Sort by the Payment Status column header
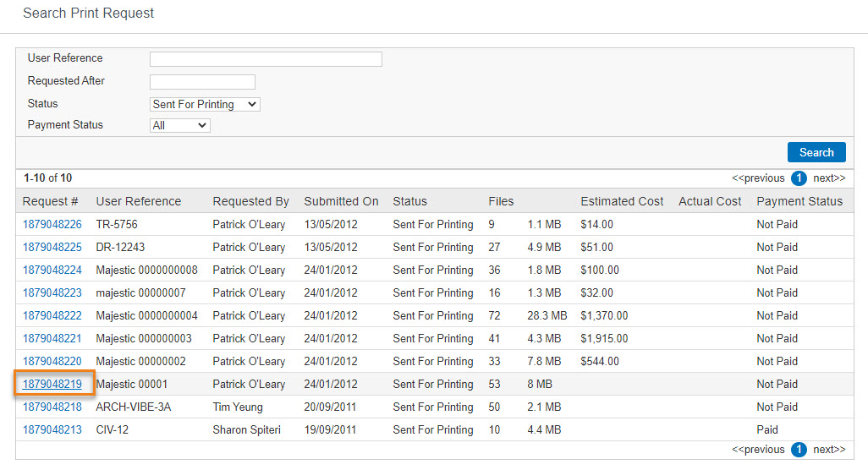The width and height of the screenshot is (868, 470). click(x=799, y=201)
